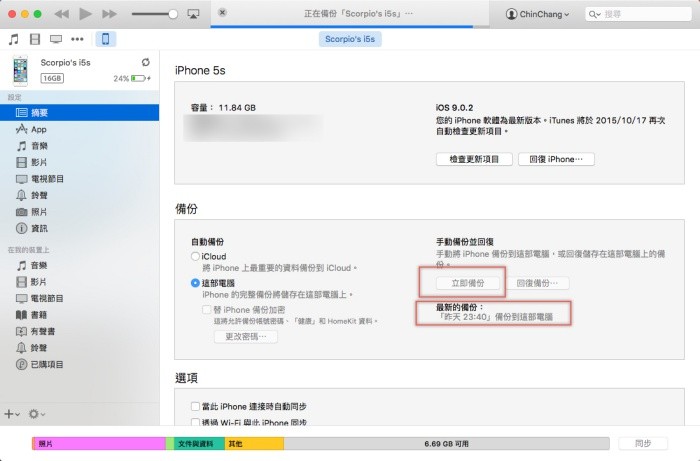This screenshot has height=461, width=700.
Task: Select App in the settings sidebar
Action: pyautogui.click(x=39, y=130)
